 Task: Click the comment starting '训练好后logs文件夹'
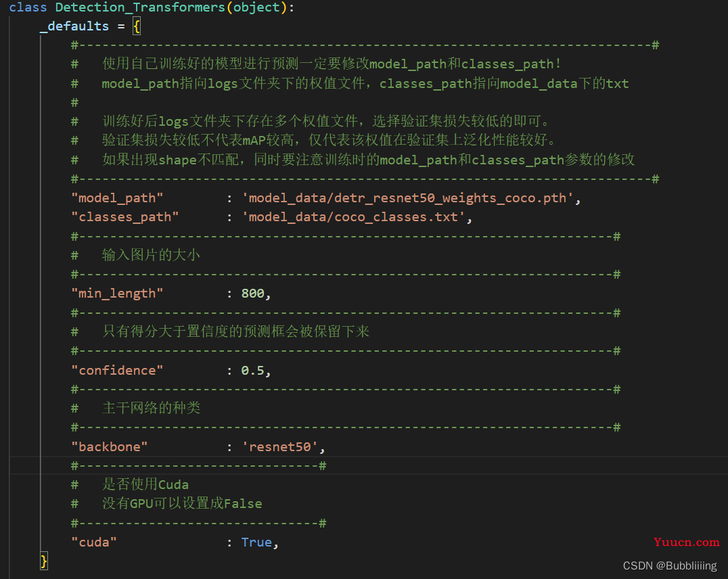[326, 121]
